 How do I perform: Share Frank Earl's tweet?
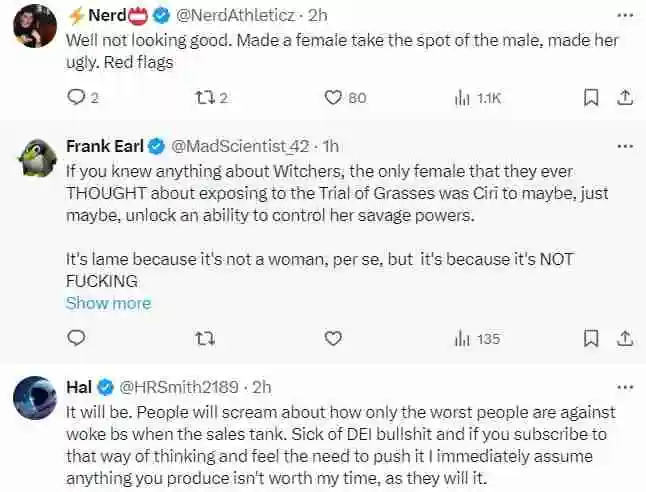[x=624, y=339]
